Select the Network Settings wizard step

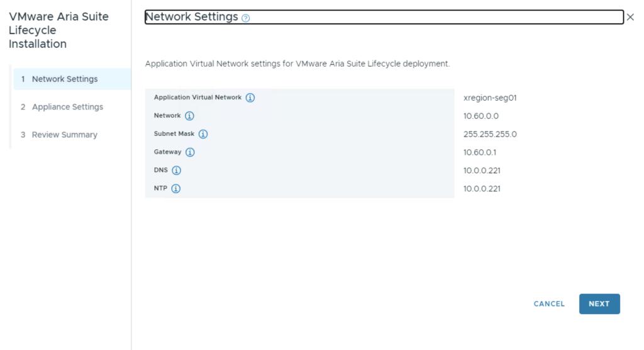coord(65,79)
